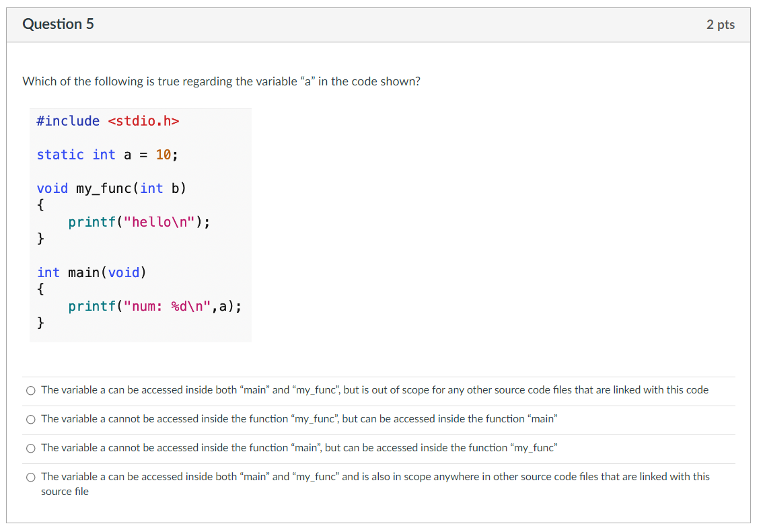This screenshot has height=532, width=763.
Task: Select the first answer radio button
Action: [x=31, y=390]
